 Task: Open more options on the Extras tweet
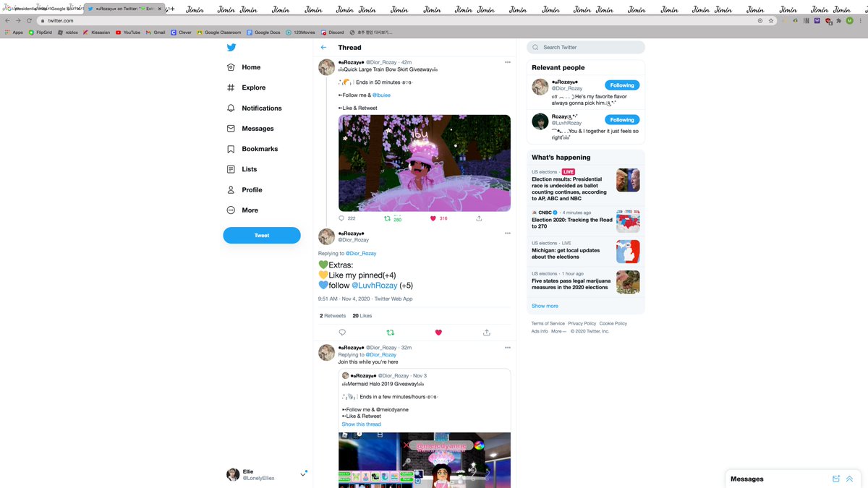pyautogui.click(x=508, y=234)
